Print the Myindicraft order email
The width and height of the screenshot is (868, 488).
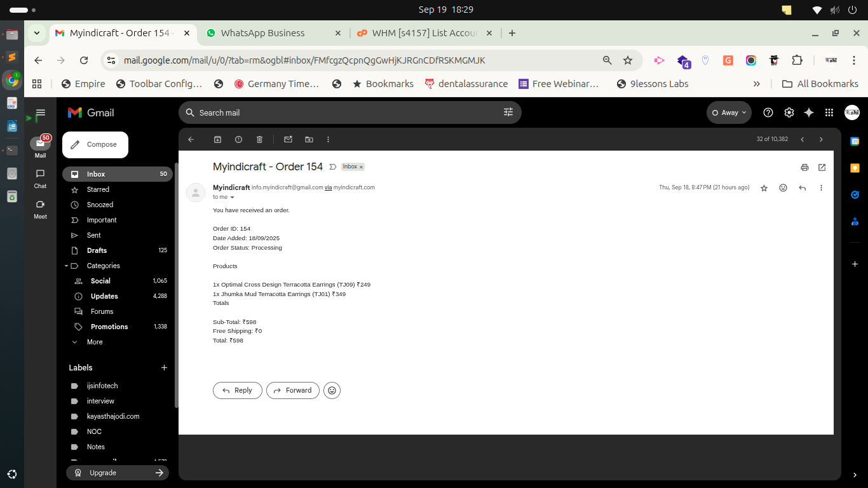tap(804, 168)
